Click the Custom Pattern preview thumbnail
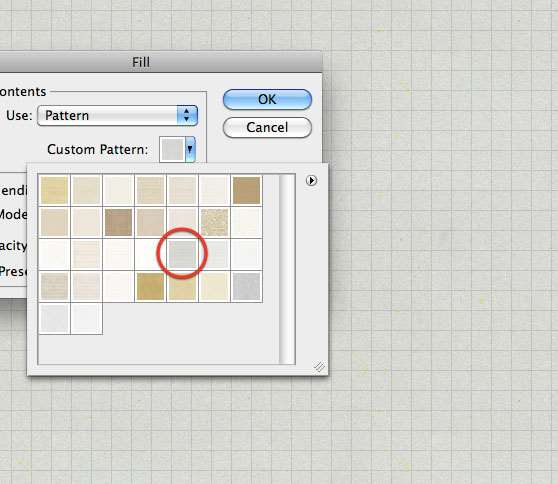The image size is (558, 484). (172, 149)
